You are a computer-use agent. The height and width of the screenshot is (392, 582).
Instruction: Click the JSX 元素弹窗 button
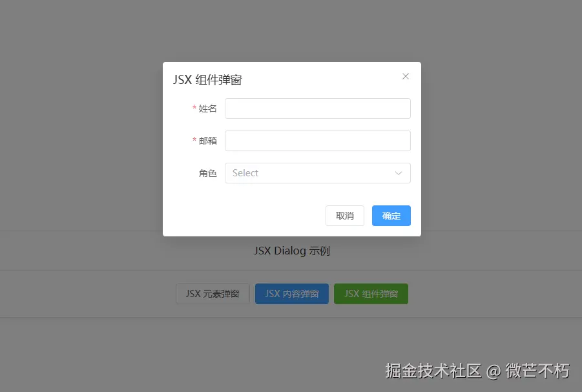pyautogui.click(x=213, y=294)
